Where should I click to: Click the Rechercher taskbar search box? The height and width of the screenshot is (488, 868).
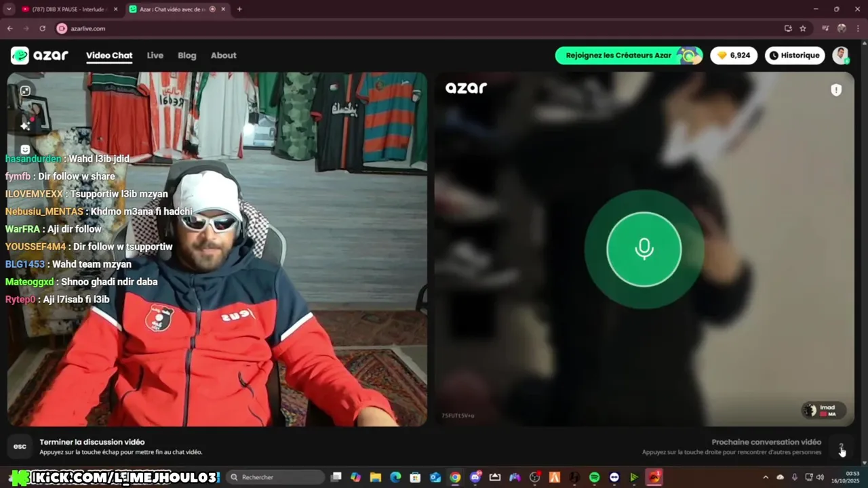coord(275,477)
